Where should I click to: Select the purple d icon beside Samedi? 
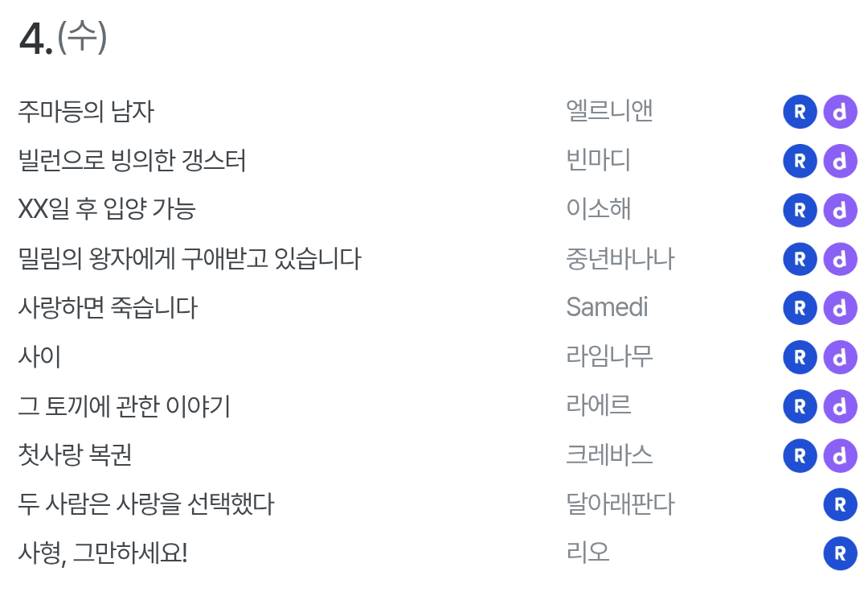(841, 308)
